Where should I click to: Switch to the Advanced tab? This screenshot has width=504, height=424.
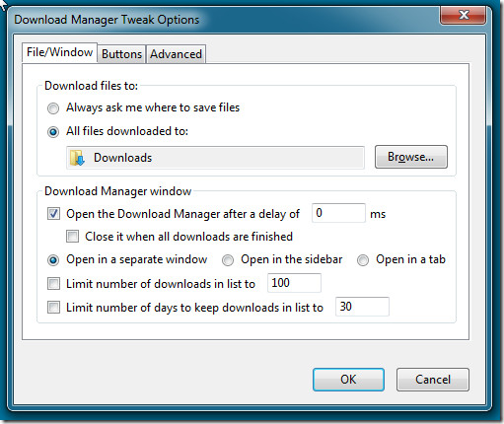(176, 54)
